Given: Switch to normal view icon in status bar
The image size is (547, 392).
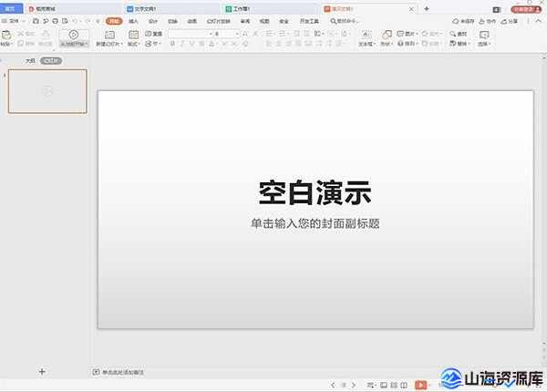Looking at the screenshot, I should [384, 385].
